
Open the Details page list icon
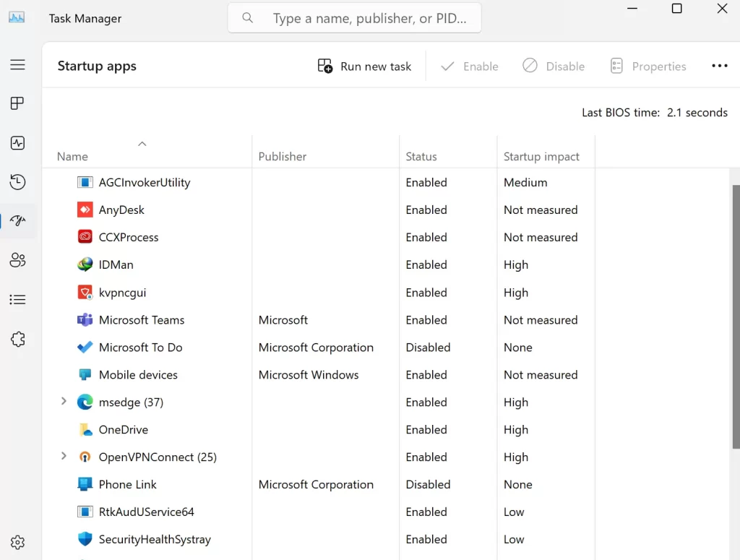coord(17,300)
